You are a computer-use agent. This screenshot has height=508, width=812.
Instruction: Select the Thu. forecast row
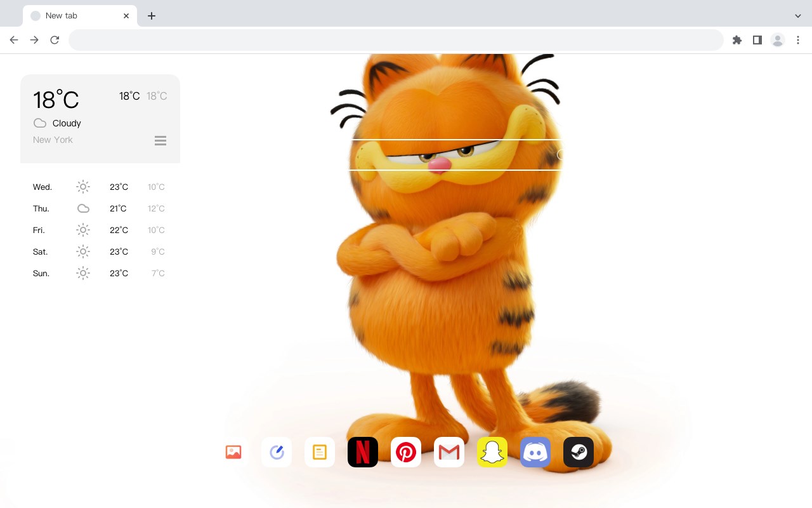click(x=100, y=208)
